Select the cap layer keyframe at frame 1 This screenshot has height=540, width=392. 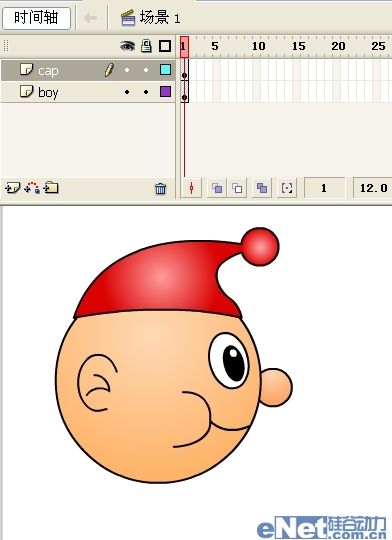[185, 70]
